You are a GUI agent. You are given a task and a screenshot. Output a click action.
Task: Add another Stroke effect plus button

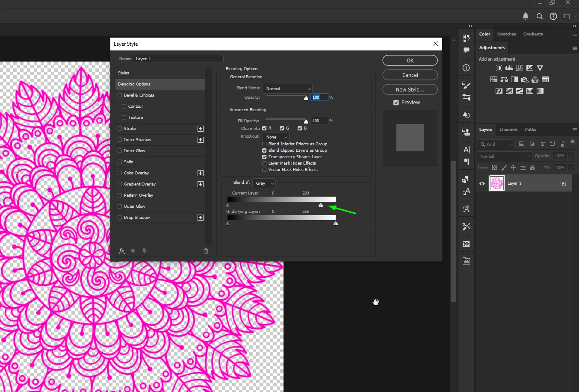click(200, 129)
